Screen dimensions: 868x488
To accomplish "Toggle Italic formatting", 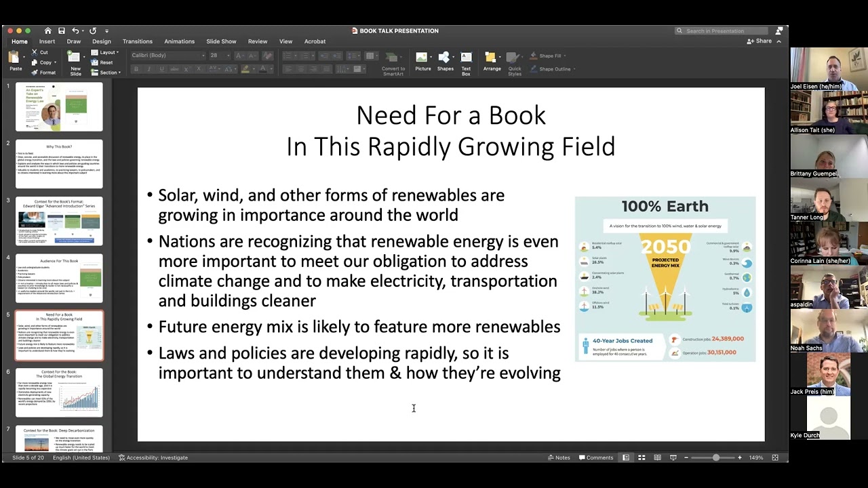I will (x=149, y=69).
